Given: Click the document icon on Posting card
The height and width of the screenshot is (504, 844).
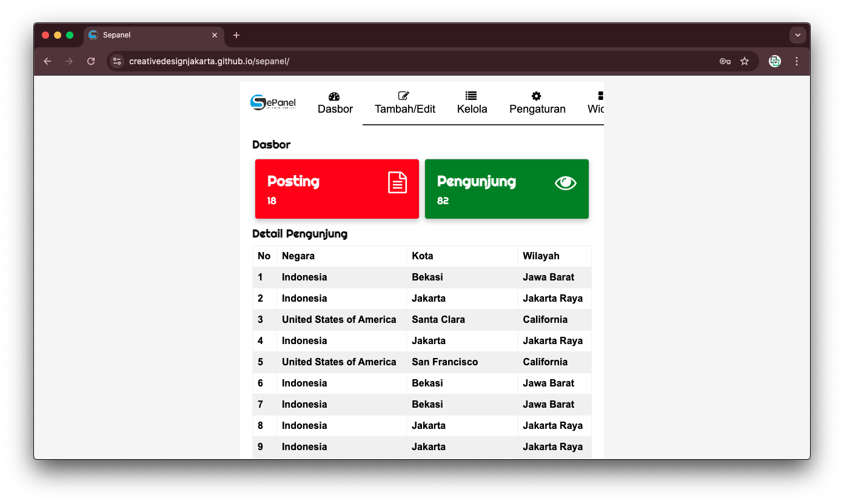Looking at the screenshot, I should click(x=398, y=182).
